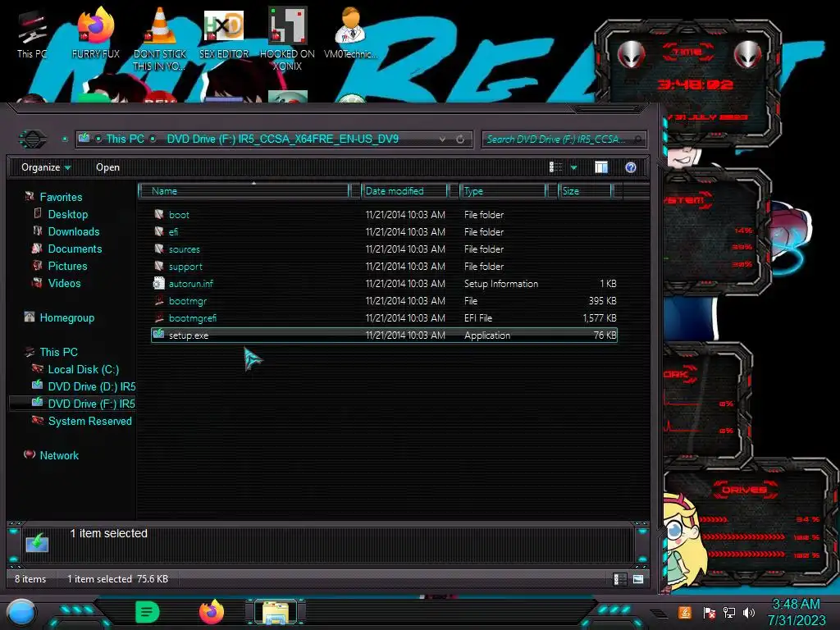Click DVD Drive (F:) breadcrumb segment
Viewport: 840px width, 630px height.
tap(282, 139)
